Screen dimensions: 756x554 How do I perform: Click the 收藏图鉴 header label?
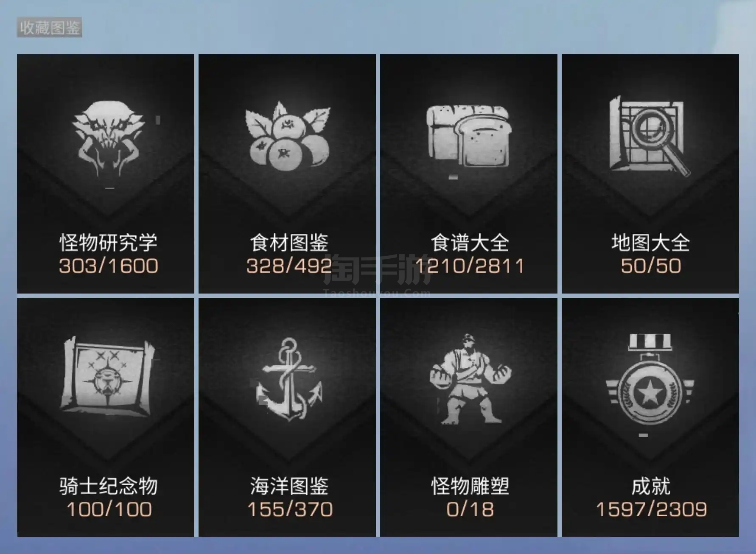click(50, 28)
